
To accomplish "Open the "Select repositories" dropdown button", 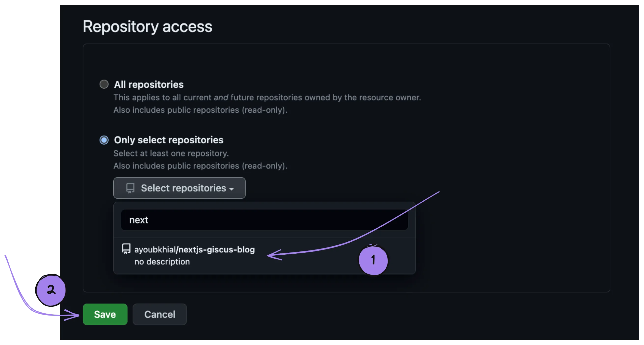I will (179, 188).
